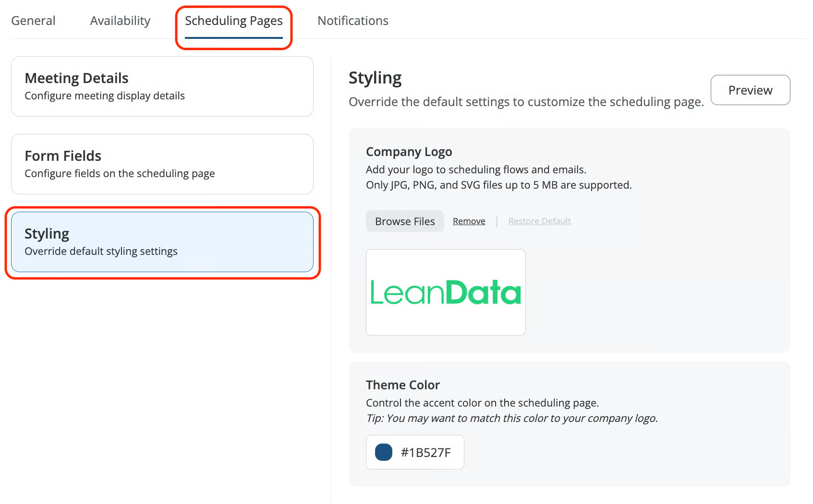
Task: Click the text 'Override the default settings to customize the scheduling page.'
Action: tap(526, 102)
